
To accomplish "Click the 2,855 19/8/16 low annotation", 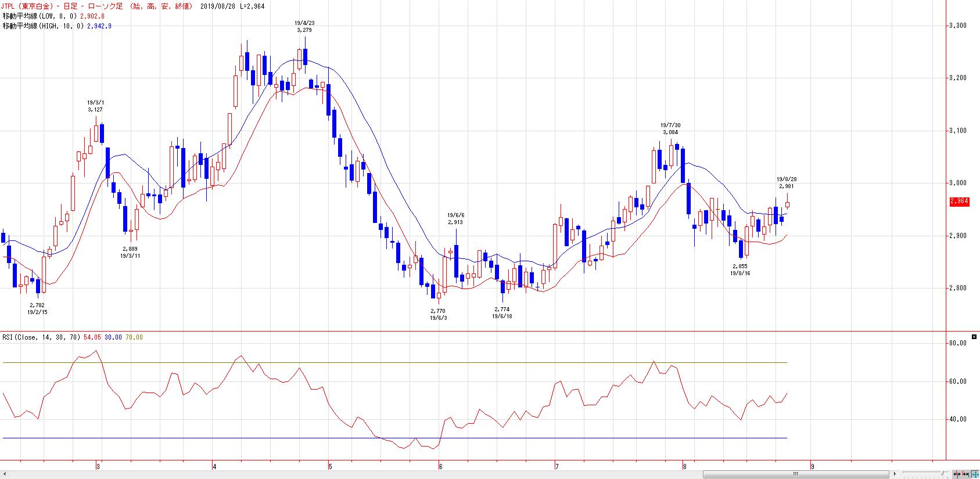I will pos(740,269).
